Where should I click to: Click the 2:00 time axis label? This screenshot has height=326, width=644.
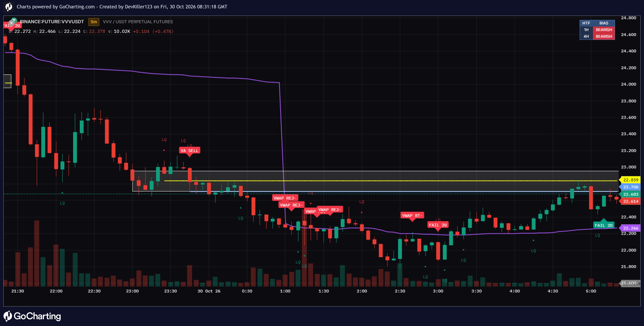tap(362, 291)
